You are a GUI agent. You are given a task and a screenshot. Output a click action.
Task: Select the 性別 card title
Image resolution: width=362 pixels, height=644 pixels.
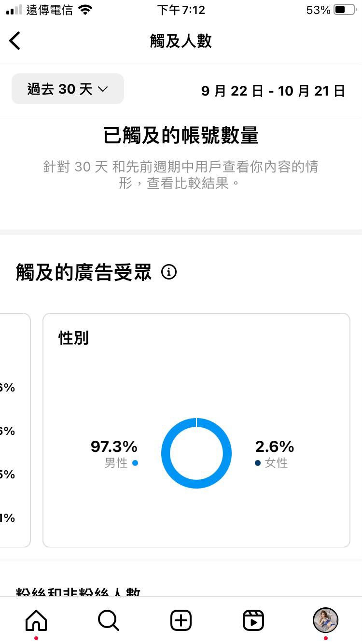point(74,338)
